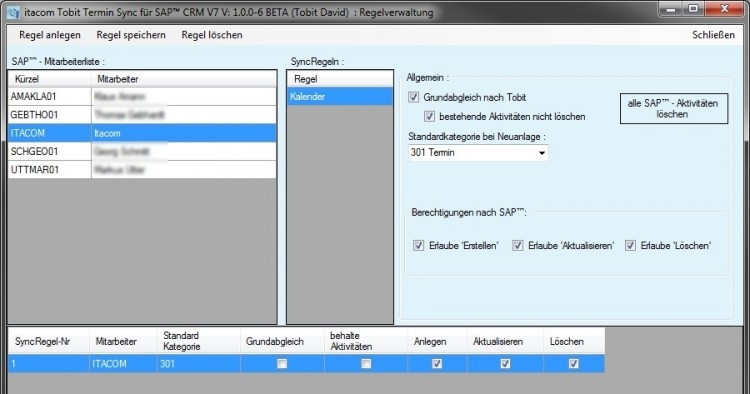
Task: Disable Erlaube 'Löschen' checkbox
Action: [630, 246]
